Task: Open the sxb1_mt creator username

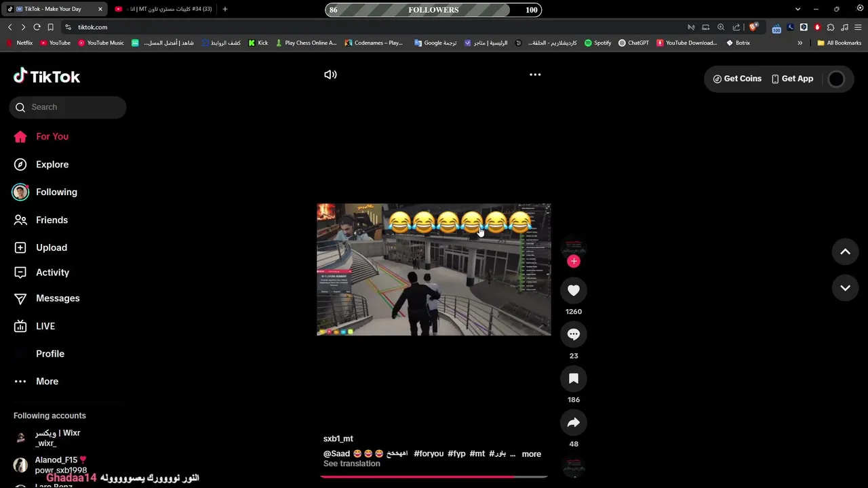Action: 338,439
